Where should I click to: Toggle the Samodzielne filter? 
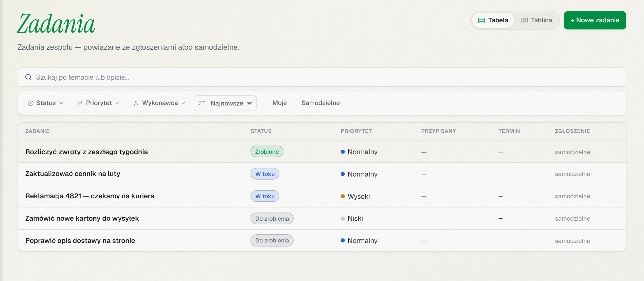(320, 103)
